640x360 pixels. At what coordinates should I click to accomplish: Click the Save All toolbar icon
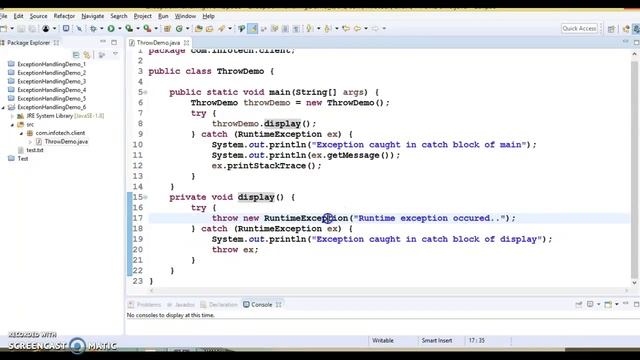[x=32, y=29]
